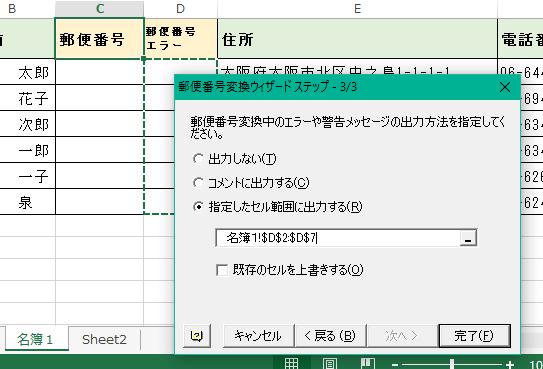Switch to the Sheet2 tab
Screen dimensions: 543x369
104,339
